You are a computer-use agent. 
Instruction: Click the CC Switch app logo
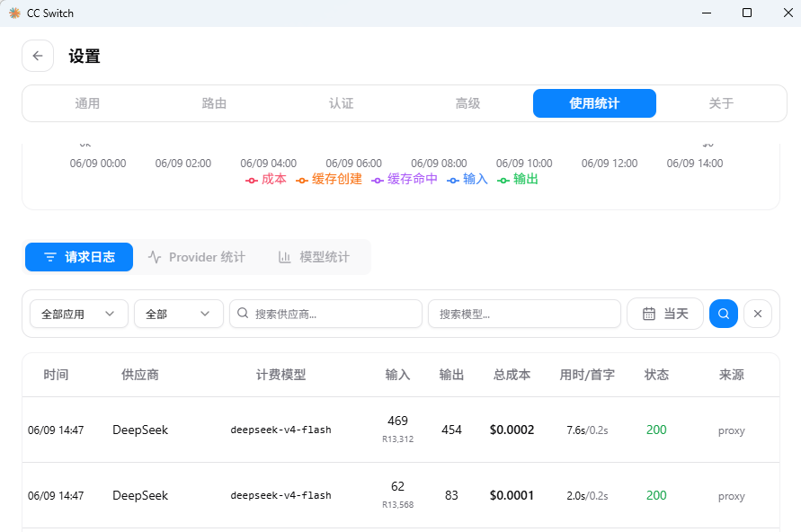coord(14,13)
